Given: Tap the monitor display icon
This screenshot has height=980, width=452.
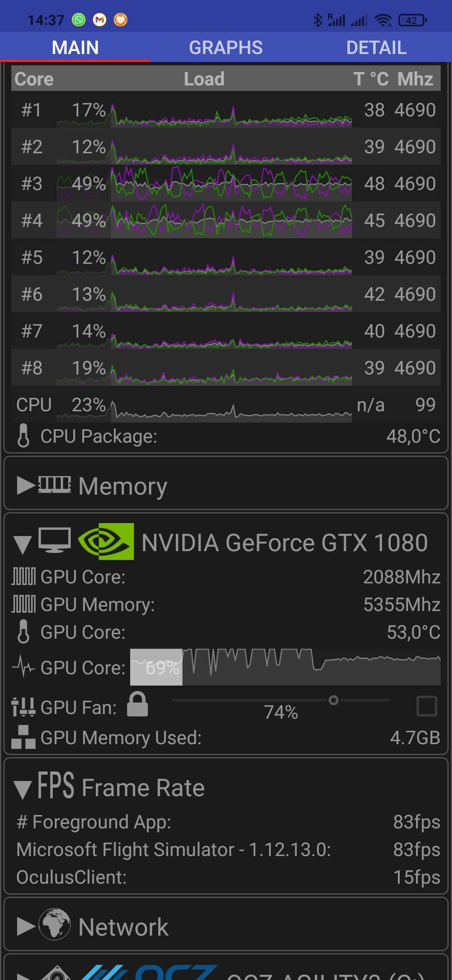Looking at the screenshot, I should (x=54, y=541).
